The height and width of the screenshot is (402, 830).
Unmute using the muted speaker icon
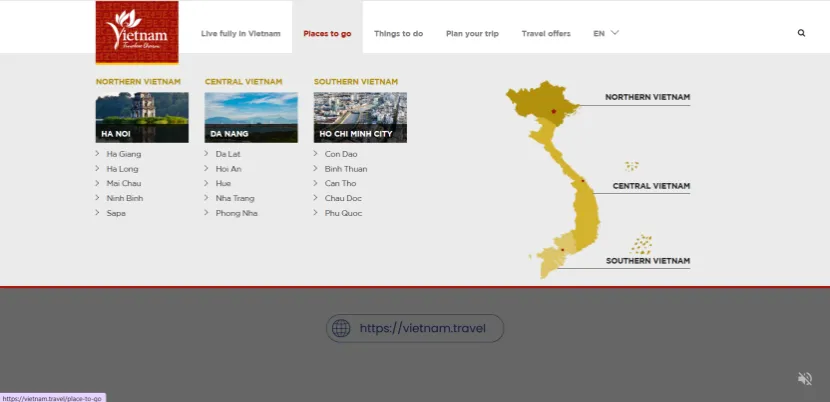[805, 378]
